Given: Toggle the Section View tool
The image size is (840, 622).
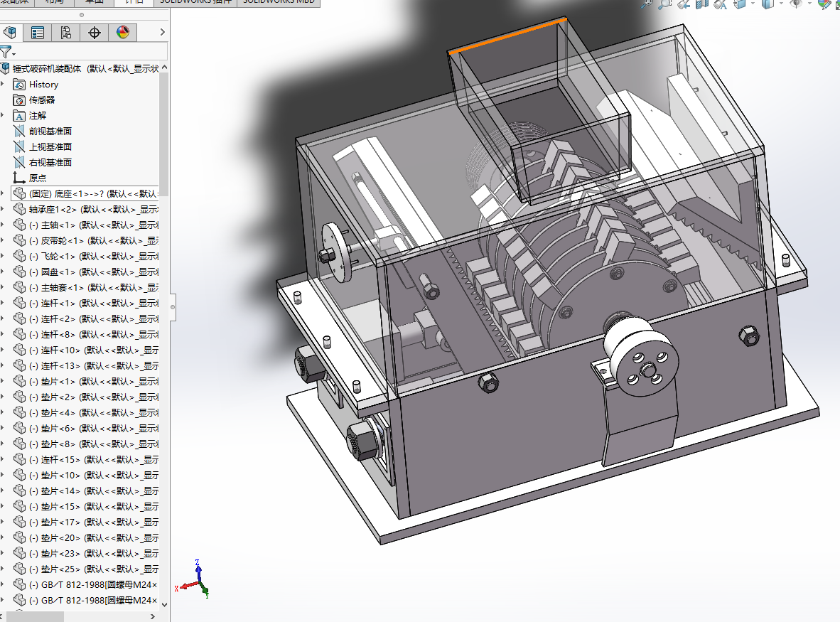Looking at the screenshot, I should (702, 4).
